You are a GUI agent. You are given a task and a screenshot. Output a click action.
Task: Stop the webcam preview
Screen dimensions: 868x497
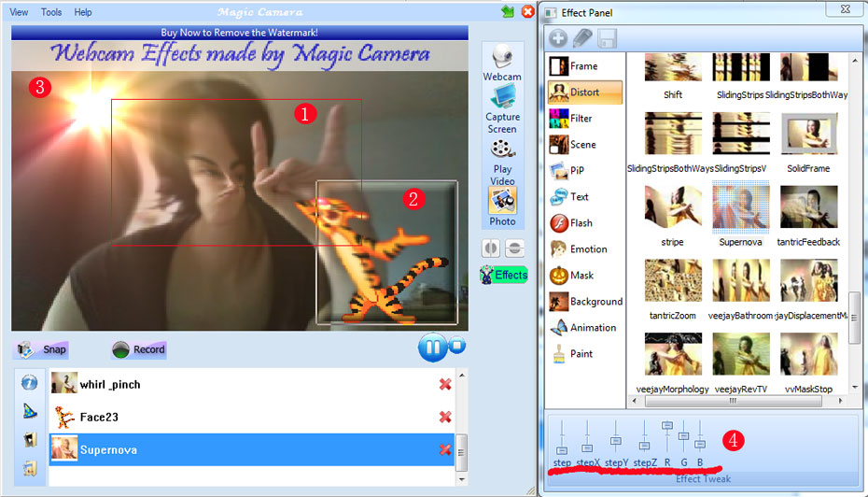456,346
